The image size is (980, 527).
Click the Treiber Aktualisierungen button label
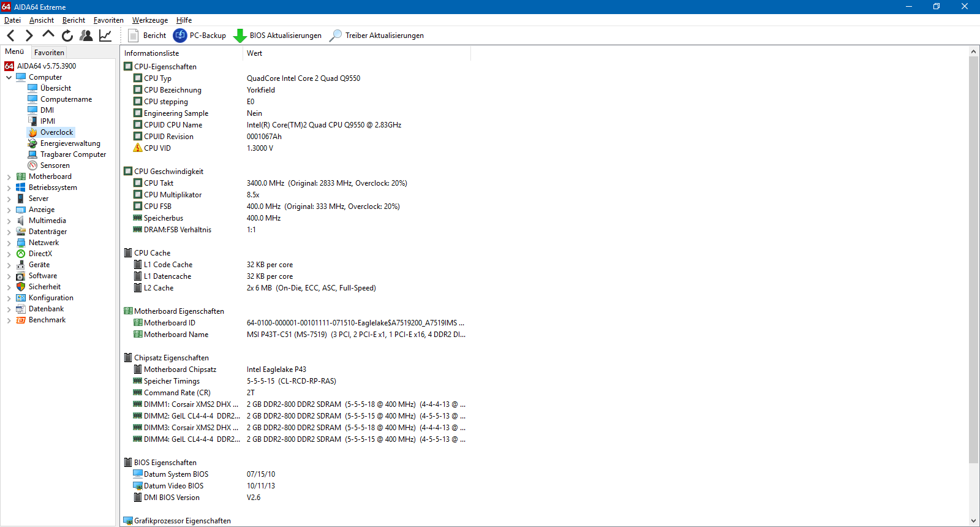[x=385, y=36]
